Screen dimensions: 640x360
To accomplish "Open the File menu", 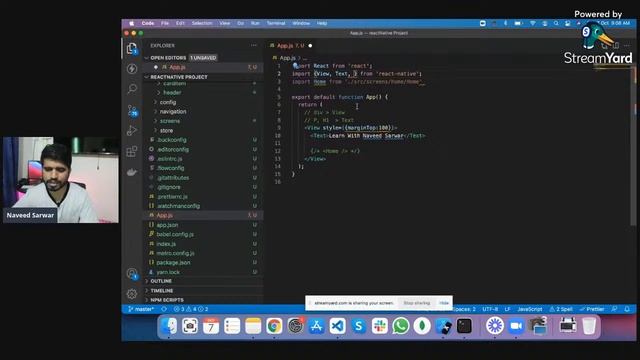I will point(164,23).
